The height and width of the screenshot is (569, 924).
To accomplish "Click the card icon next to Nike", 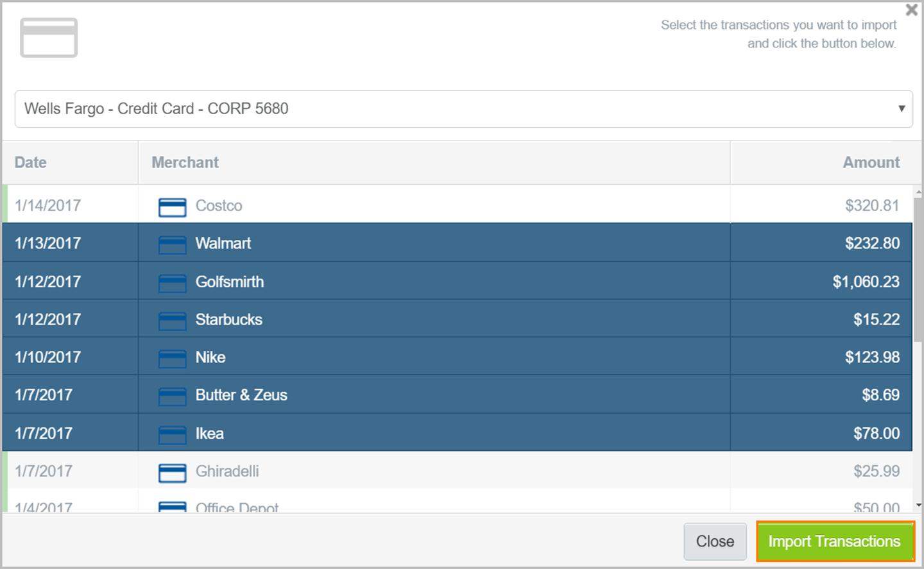I will pyautogui.click(x=172, y=359).
